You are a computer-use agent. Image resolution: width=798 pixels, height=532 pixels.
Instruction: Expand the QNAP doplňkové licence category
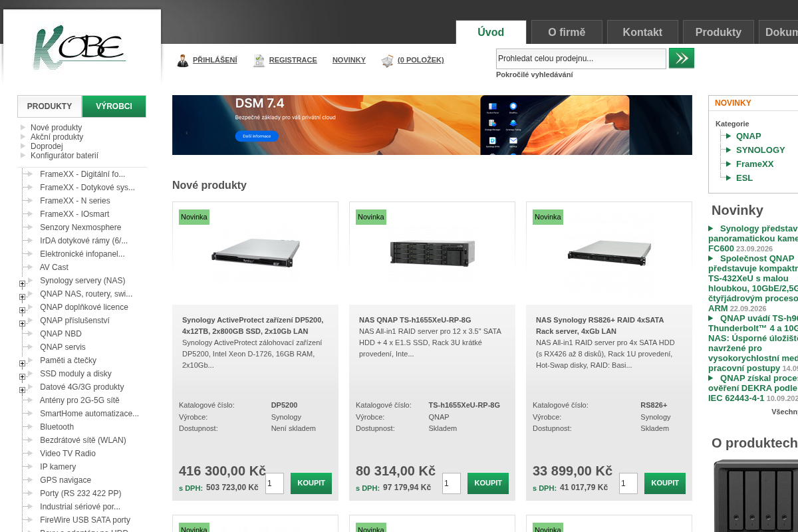click(22, 311)
